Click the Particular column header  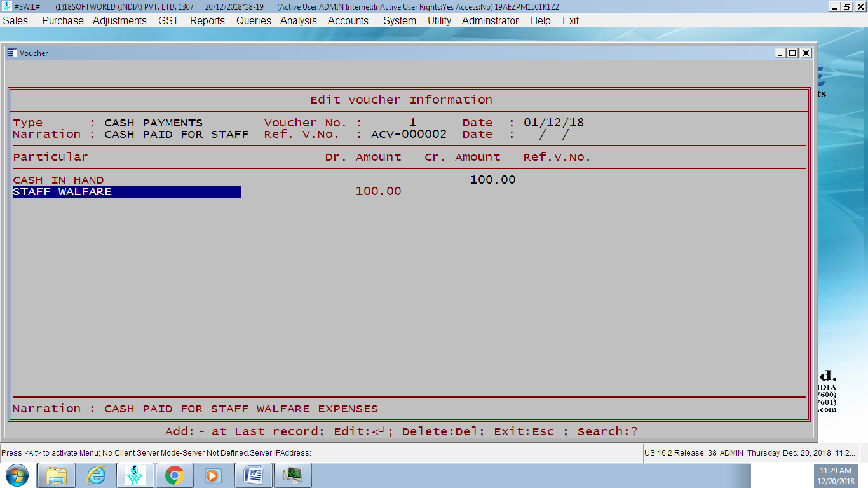(51, 157)
